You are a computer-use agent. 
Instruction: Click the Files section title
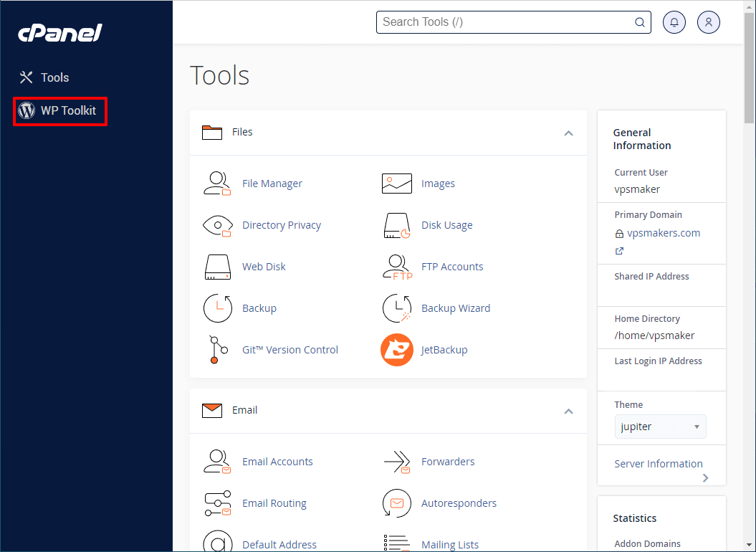pyautogui.click(x=242, y=132)
